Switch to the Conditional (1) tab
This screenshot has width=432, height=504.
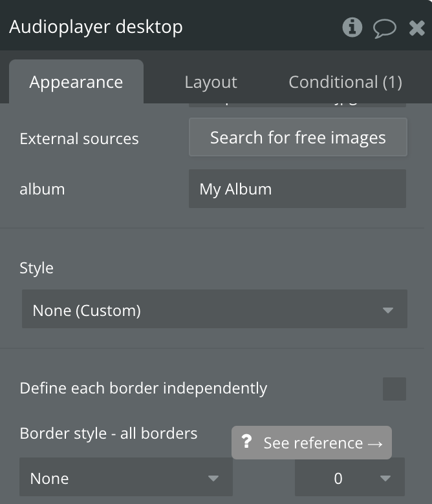[x=345, y=82]
